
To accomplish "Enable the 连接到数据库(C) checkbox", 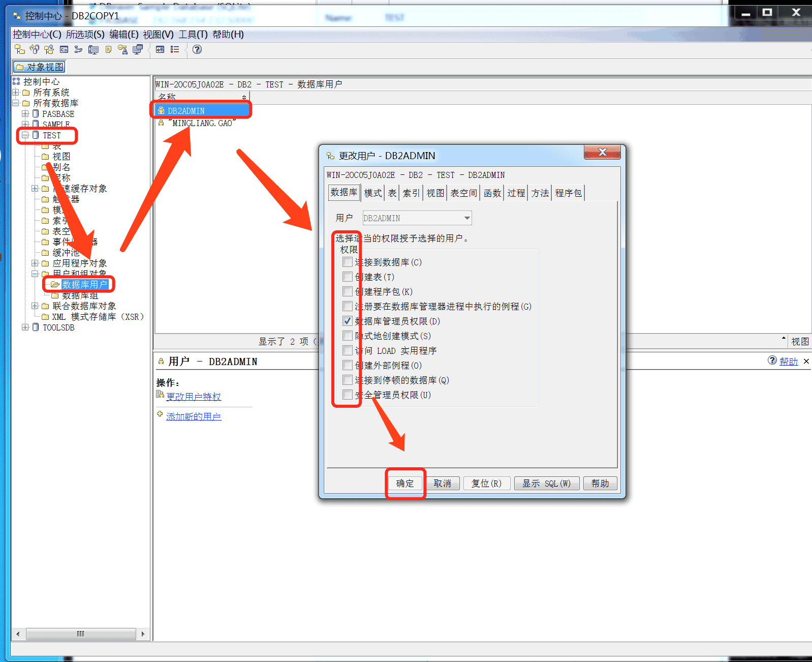I will [x=348, y=262].
